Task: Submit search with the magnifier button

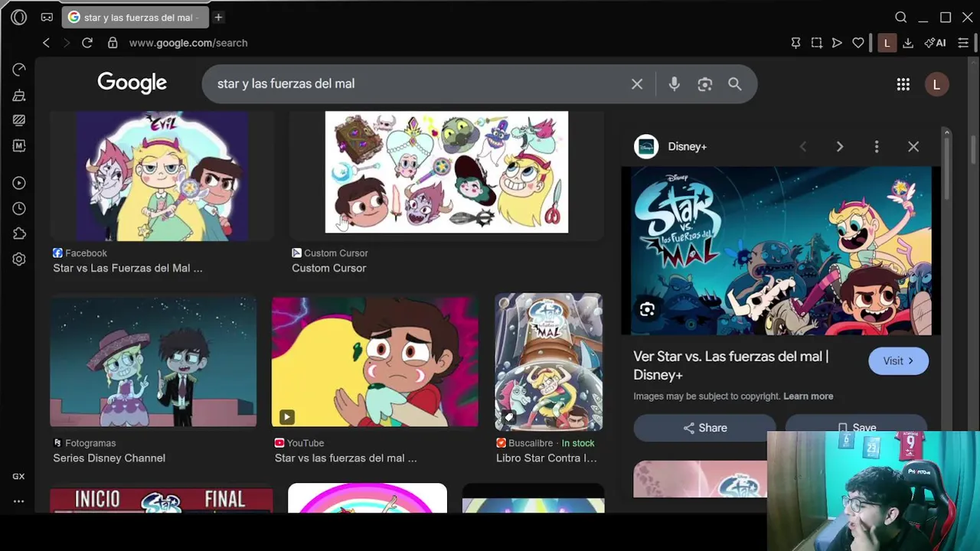Action: coord(735,84)
